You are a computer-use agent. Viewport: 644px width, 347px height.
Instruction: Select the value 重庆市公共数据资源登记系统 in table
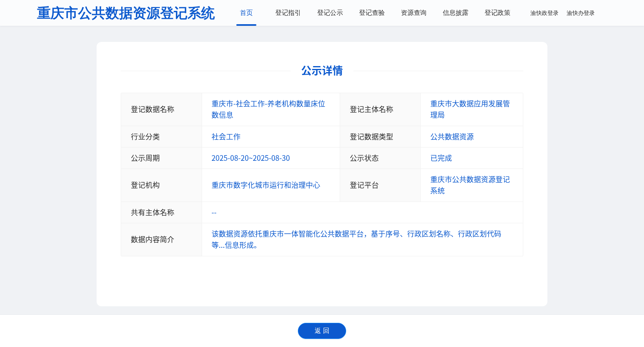click(470, 185)
